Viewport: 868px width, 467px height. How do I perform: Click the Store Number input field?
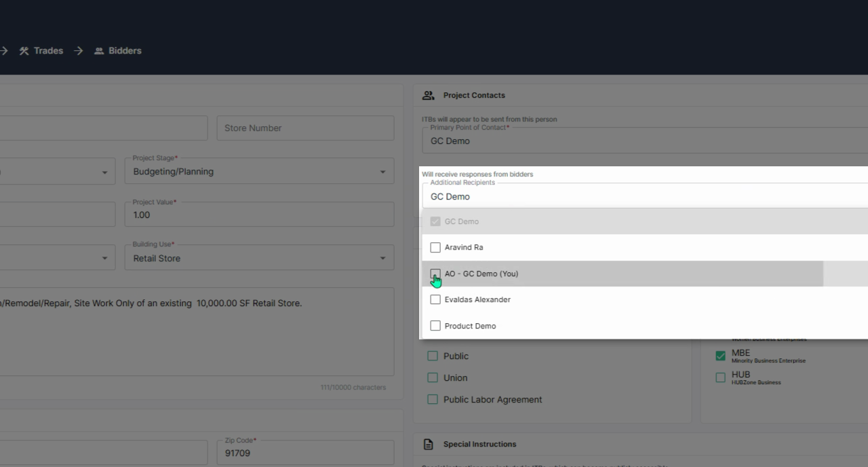[305, 128]
